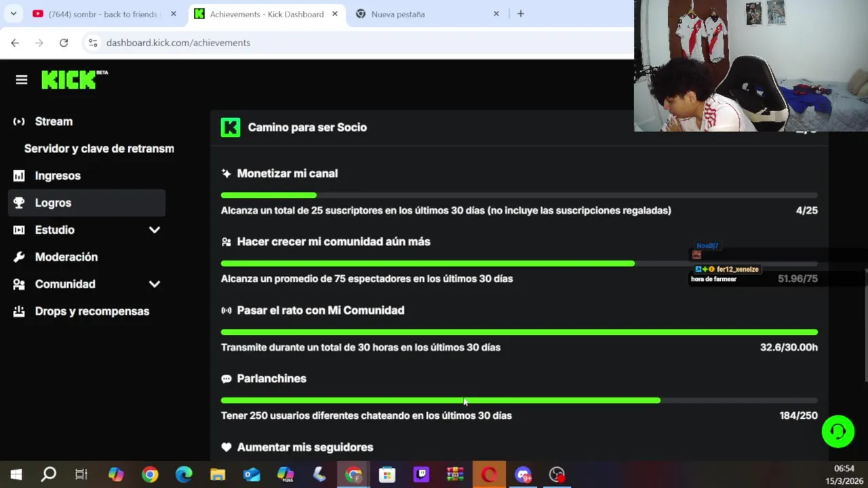This screenshot has width=868, height=488.
Task: Close the YouTube sombr tab
Action: (174, 14)
